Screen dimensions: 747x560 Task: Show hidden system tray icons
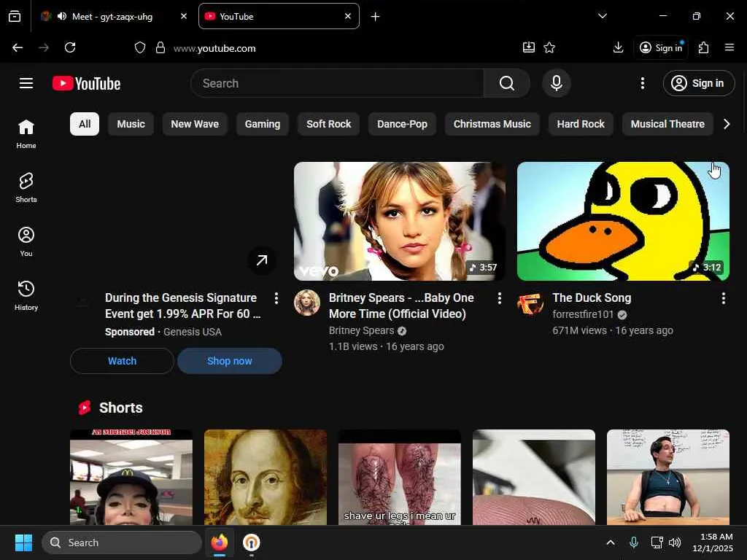[611, 542]
